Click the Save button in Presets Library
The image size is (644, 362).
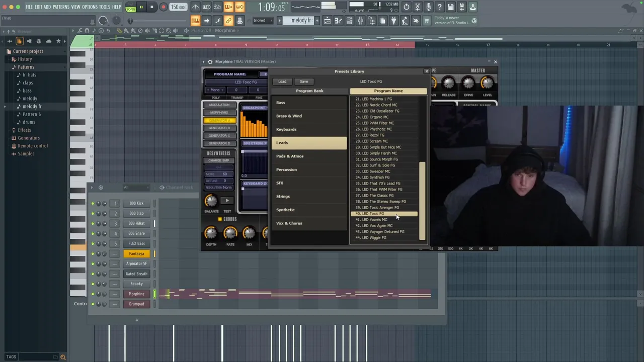pos(304,81)
